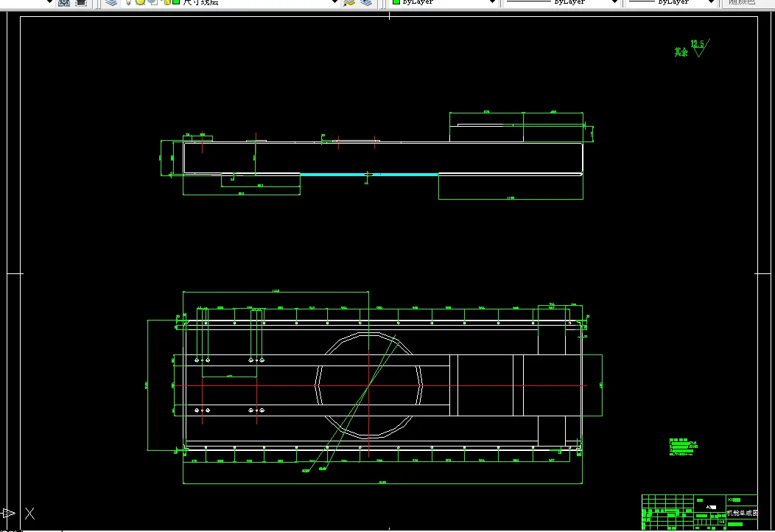Toggle the layer freeze sun icon
The image size is (775, 532).
pos(141,2)
